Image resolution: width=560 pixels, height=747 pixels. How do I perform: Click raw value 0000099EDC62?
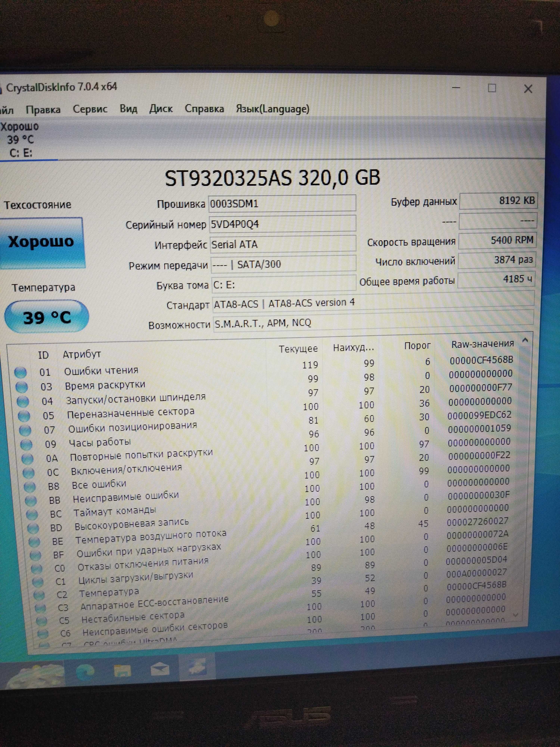click(480, 415)
